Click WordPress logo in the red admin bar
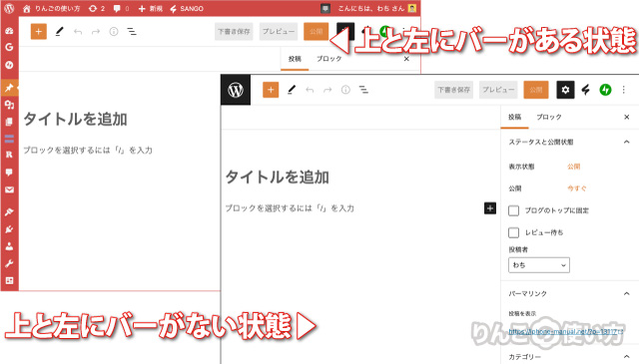This screenshot has width=639, height=364. [9, 8]
